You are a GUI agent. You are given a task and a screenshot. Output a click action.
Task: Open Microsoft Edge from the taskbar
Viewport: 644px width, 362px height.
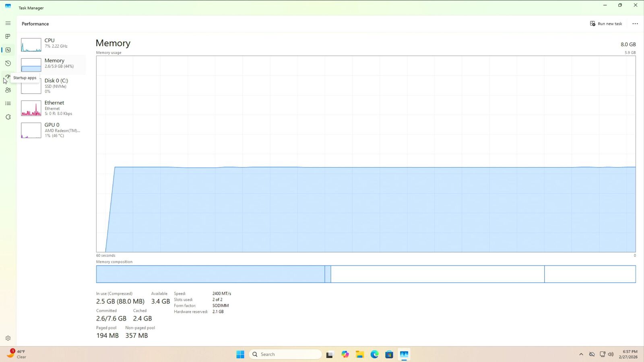(x=374, y=354)
